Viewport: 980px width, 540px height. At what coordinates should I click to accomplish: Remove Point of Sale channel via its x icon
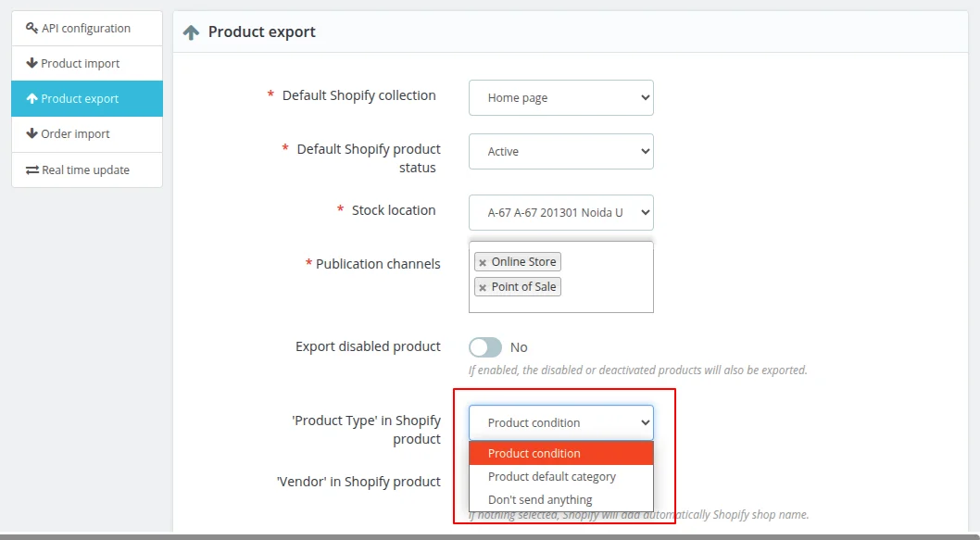coord(483,286)
